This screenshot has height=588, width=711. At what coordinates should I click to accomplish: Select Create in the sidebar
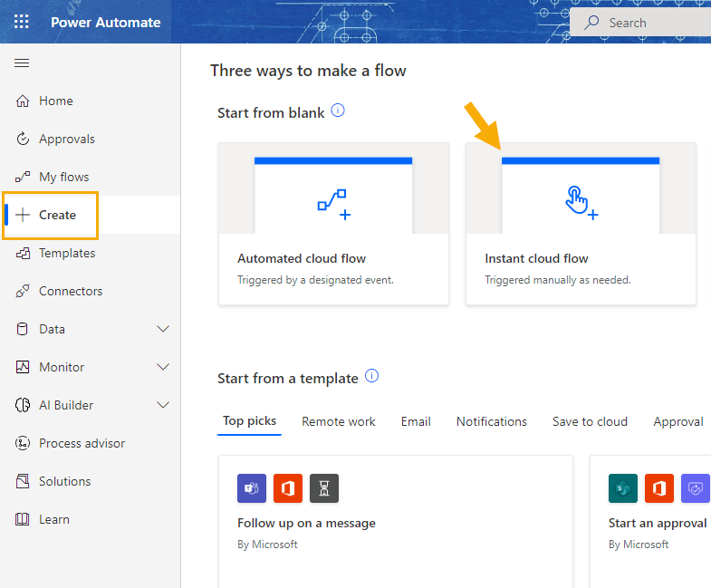[x=91, y=215]
